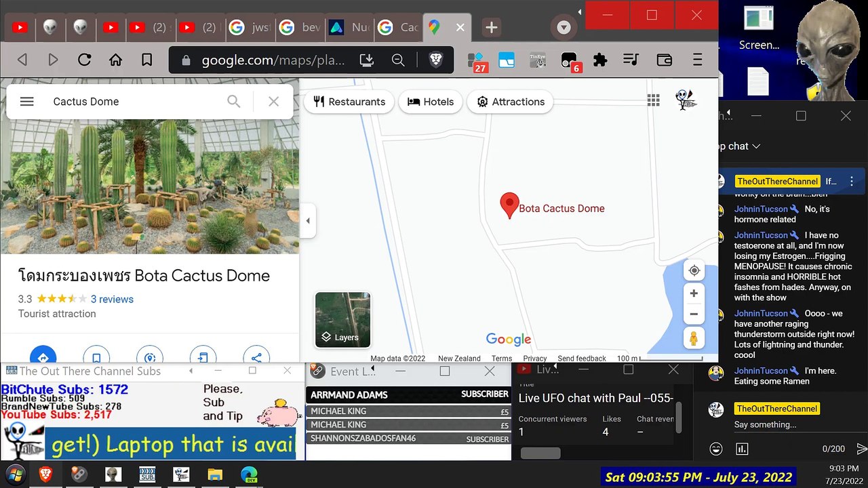This screenshot has width=868, height=488.
Task: Open the extension with badge 27
Action: [477, 62]
